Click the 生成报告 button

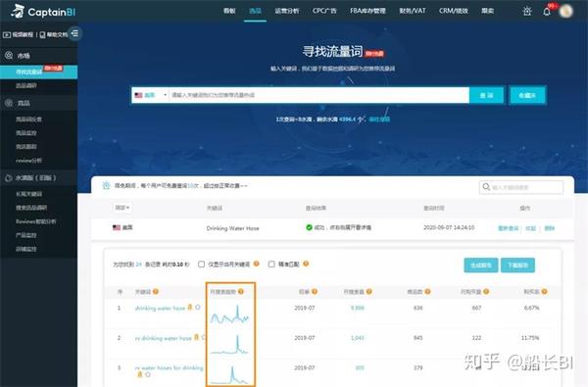point(481,266)
